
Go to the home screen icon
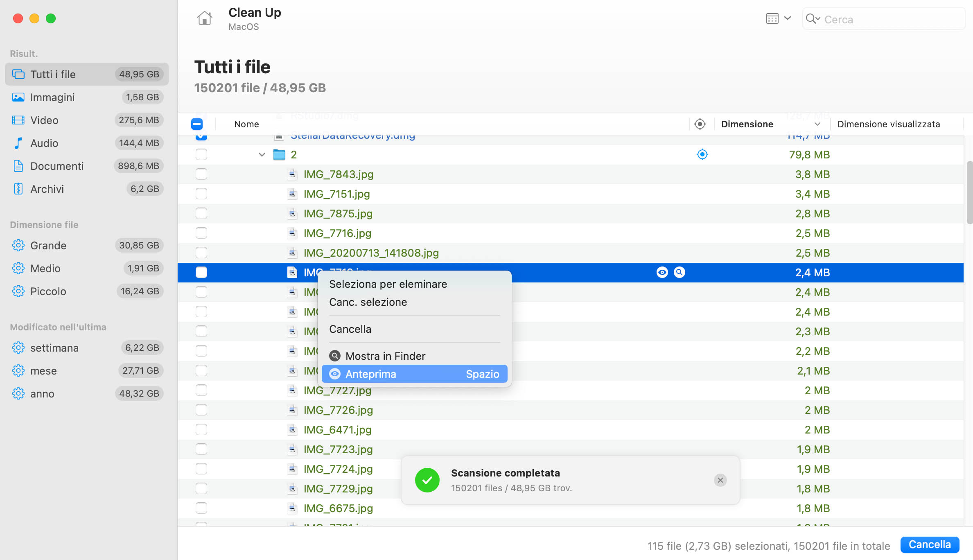tap(204, 18)
